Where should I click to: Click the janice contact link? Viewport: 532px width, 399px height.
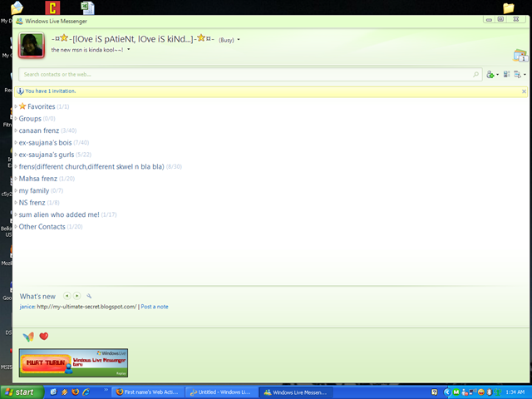[27, 307]
